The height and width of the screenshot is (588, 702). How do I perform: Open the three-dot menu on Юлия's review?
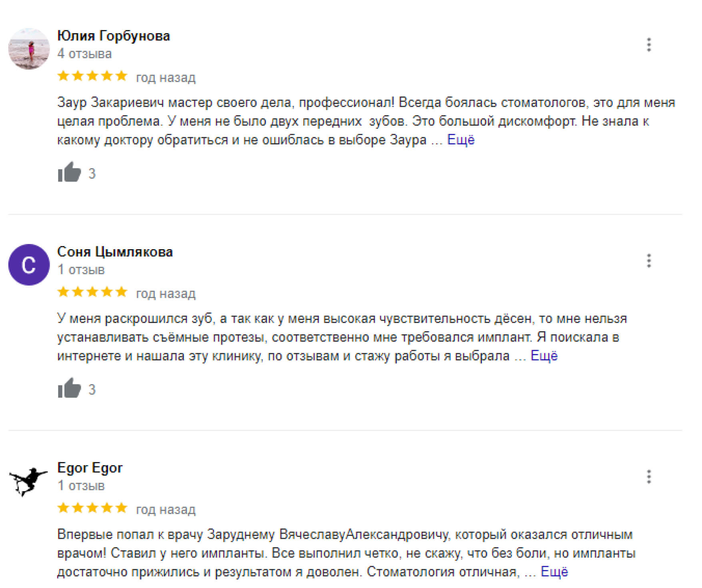click(x=649, y=45)
